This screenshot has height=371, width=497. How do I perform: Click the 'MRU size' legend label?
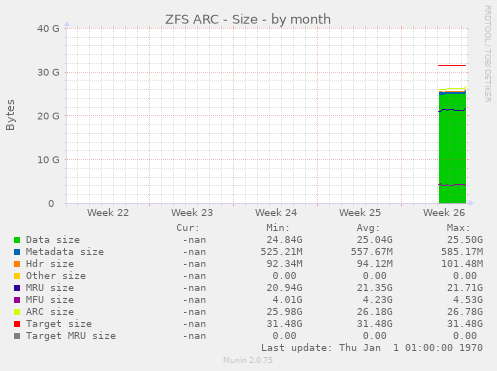tap(50, 288)
